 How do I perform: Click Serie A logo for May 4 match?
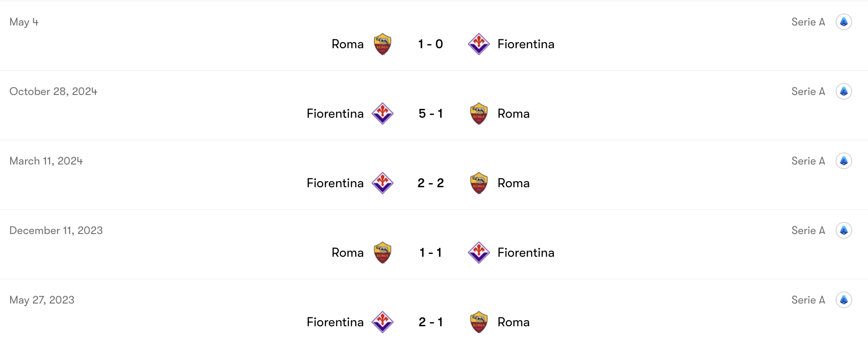click(x=843, y=22)
